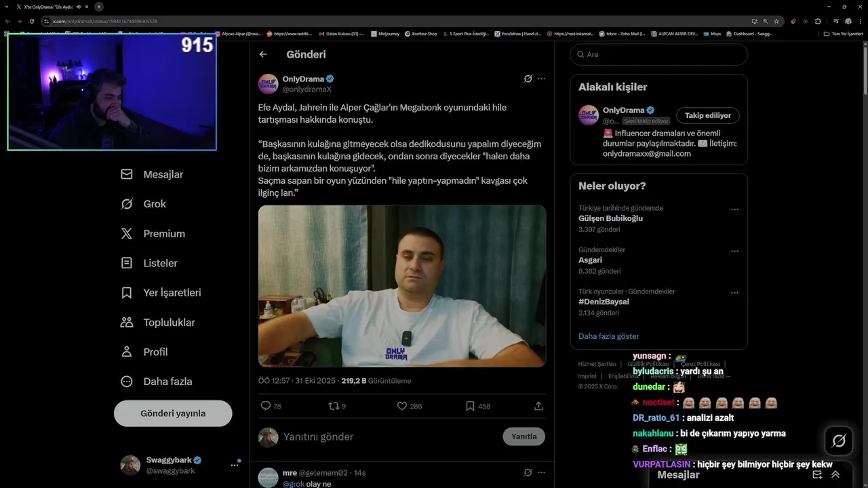The width and height of the screenshot is (868, 488).
Task: Click OnlyDrama avatar in Alakalı kişiler
Action: pyautogui.click(x=589, y=115)
